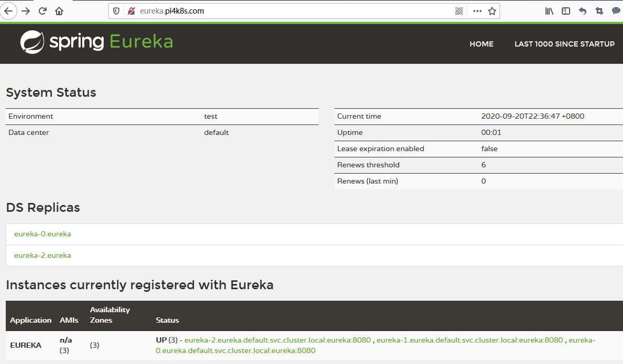The image size is (623, 364).
Task: Open eureka-1.eureka.default.svc.cluster.local instance link
Action: pyautogui.click(x=470, y=340)
